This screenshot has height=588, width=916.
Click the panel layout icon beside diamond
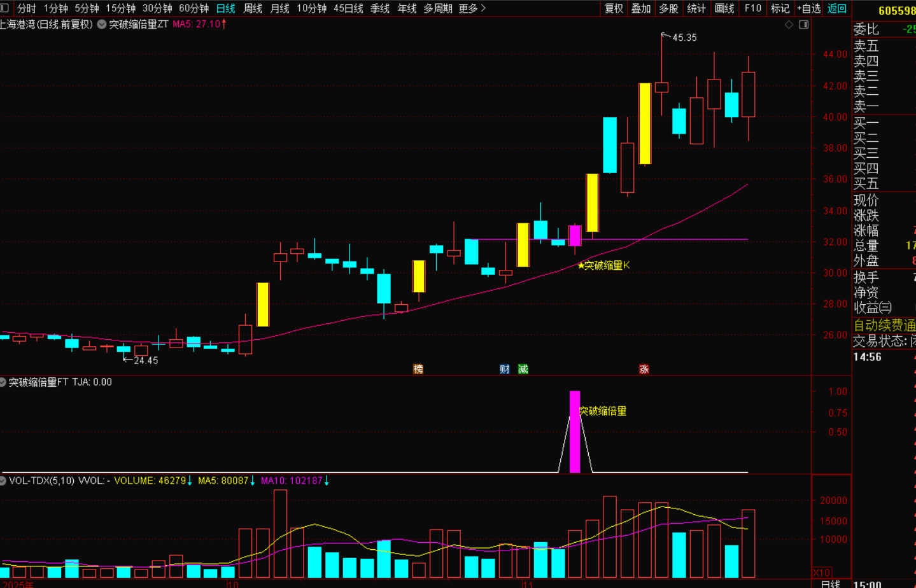(804, 25)
